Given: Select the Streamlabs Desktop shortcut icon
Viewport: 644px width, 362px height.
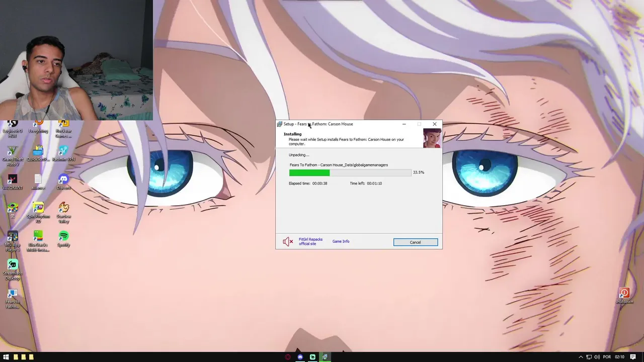Looking at the screenshot, I should (13, 270).
